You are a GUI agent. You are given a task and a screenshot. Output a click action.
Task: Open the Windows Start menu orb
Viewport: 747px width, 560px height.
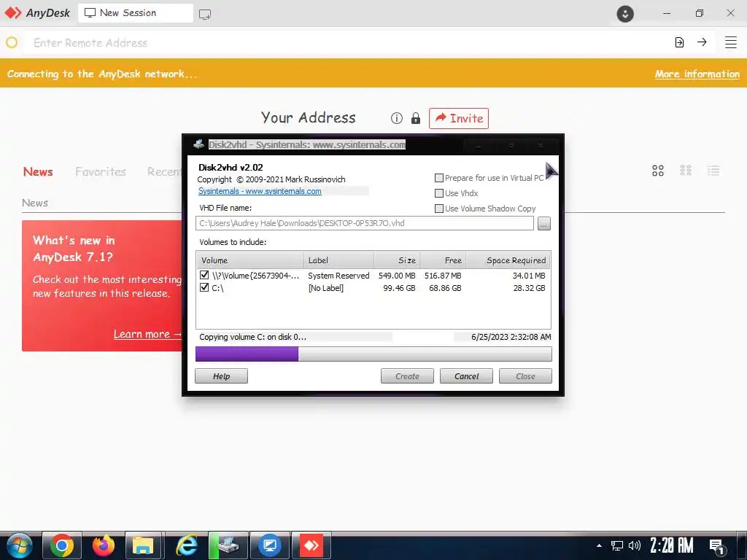click(x=20, y=545)
